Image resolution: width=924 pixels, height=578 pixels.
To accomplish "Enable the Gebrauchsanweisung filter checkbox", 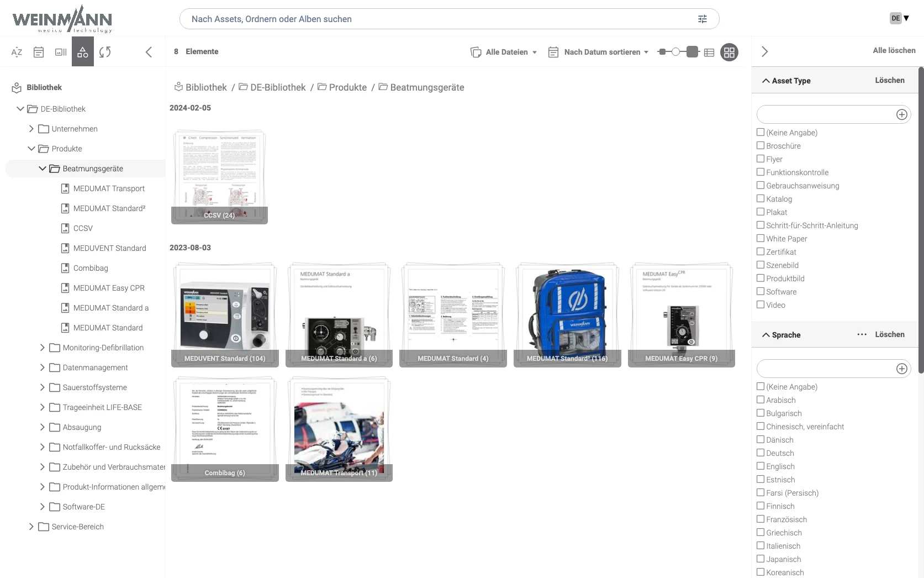I will 761,185.
